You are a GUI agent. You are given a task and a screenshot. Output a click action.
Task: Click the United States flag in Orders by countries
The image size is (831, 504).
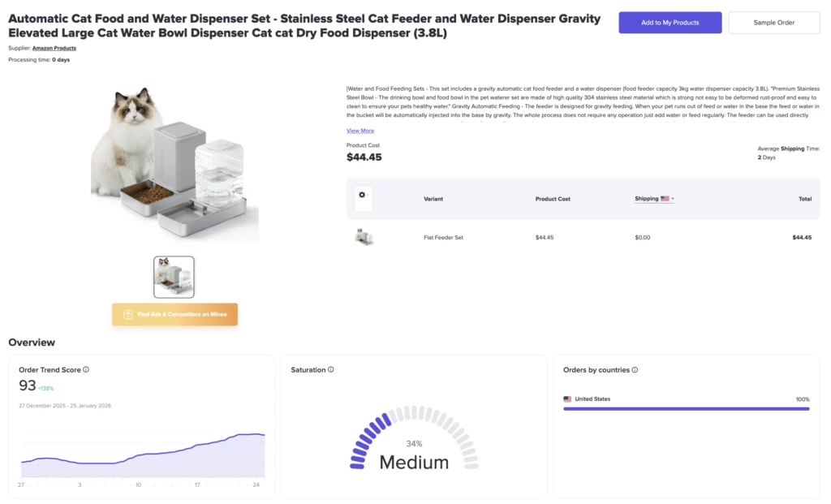coord(567,399)
